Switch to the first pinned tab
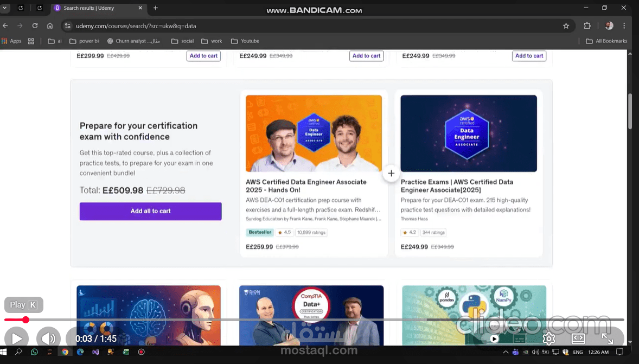Viewport: 639px width, 364px height. tap(21, 8)
